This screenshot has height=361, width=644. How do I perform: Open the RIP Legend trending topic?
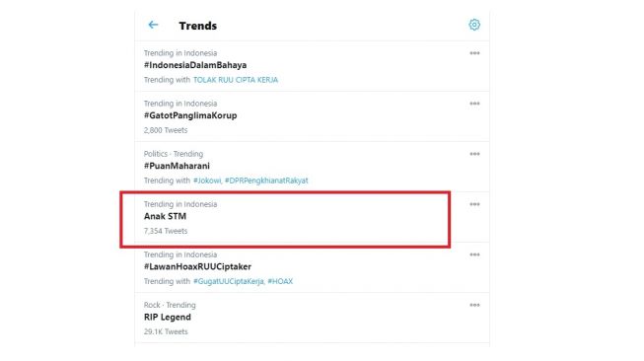[167, 318]
